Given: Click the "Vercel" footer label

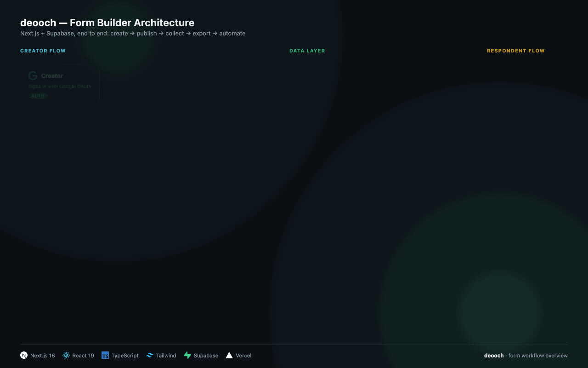Looking at the screenshot, I should point(243,356).
